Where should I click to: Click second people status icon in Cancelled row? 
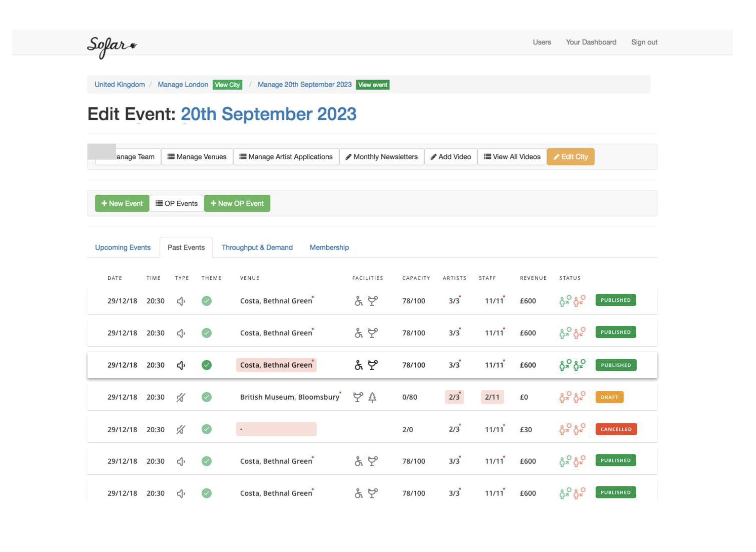579,429
